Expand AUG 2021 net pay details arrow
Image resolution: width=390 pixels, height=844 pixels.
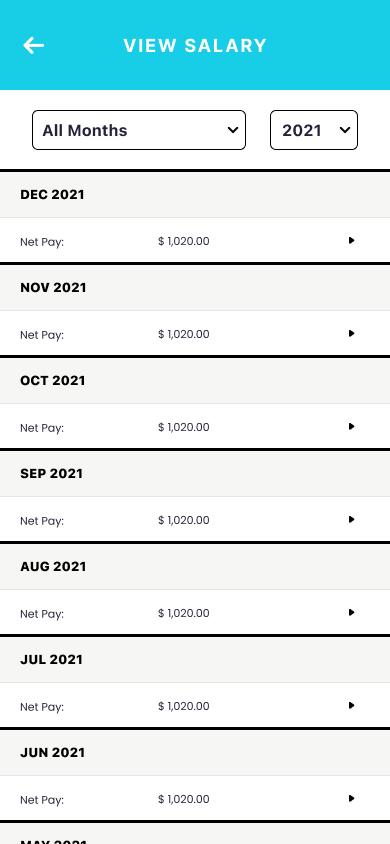(351, 613)
